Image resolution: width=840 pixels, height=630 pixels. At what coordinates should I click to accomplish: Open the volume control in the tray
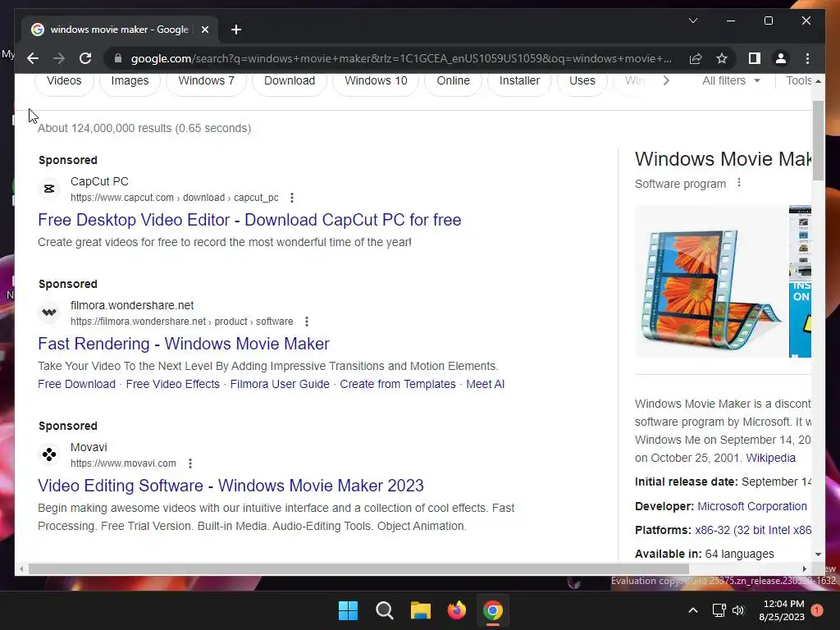point(739,610)
